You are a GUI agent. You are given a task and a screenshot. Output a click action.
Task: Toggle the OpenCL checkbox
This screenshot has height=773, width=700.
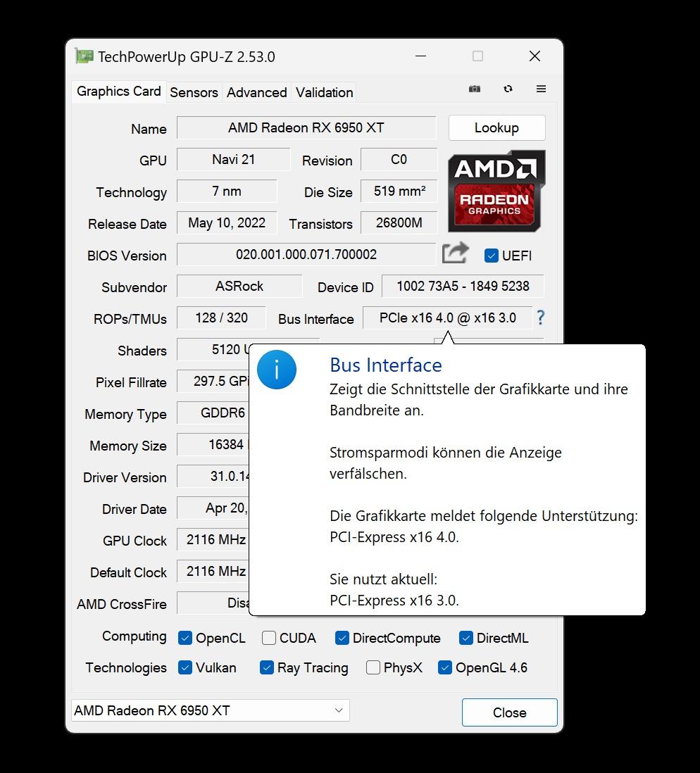click(x=185, y=638)
